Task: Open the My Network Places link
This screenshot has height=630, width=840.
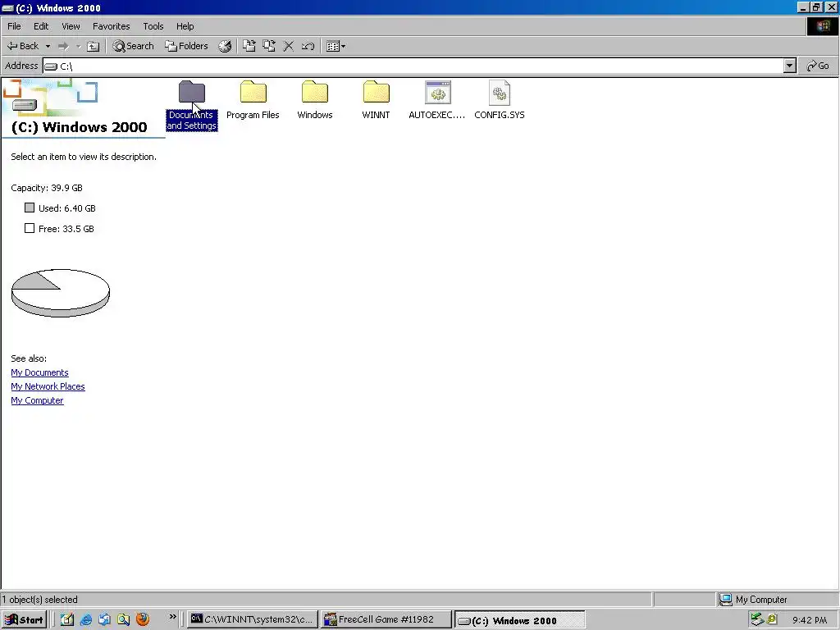Action: coord(48,386)
